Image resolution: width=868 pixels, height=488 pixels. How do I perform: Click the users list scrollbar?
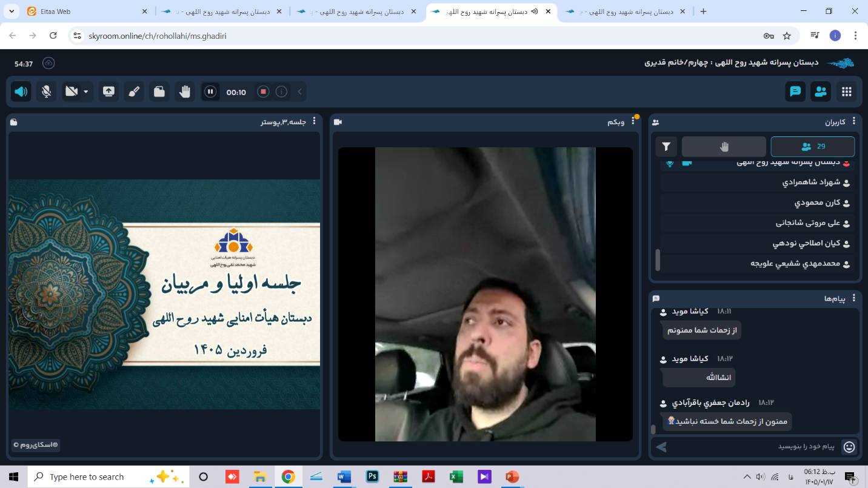658,260
